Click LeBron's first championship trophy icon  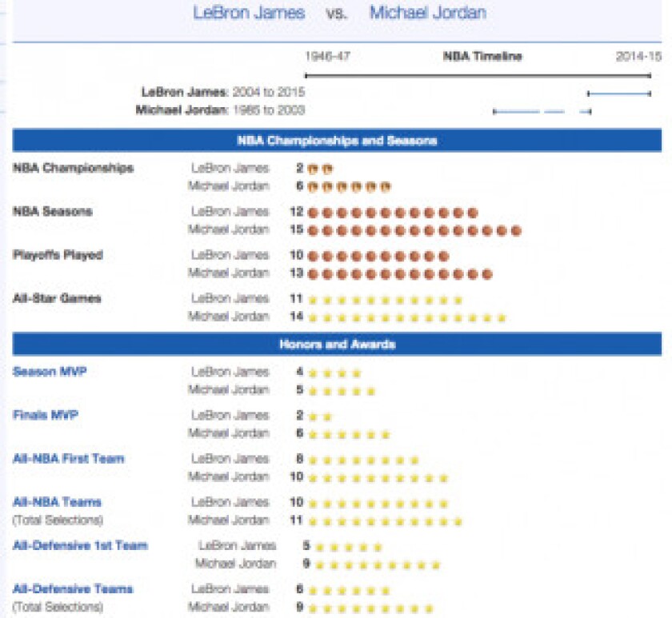pyautogui.click(x=313, y=169)
